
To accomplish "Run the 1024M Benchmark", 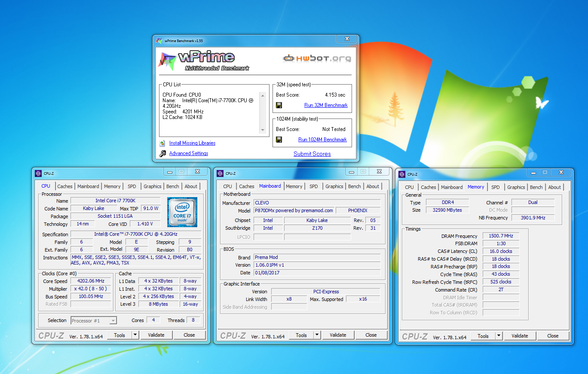I will point(322,140).
